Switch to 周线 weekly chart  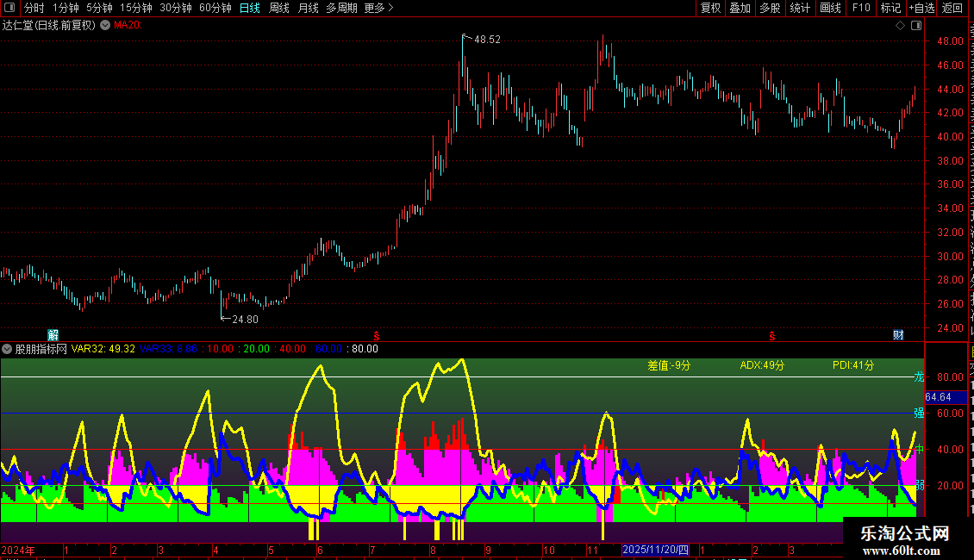coord(279,8)
